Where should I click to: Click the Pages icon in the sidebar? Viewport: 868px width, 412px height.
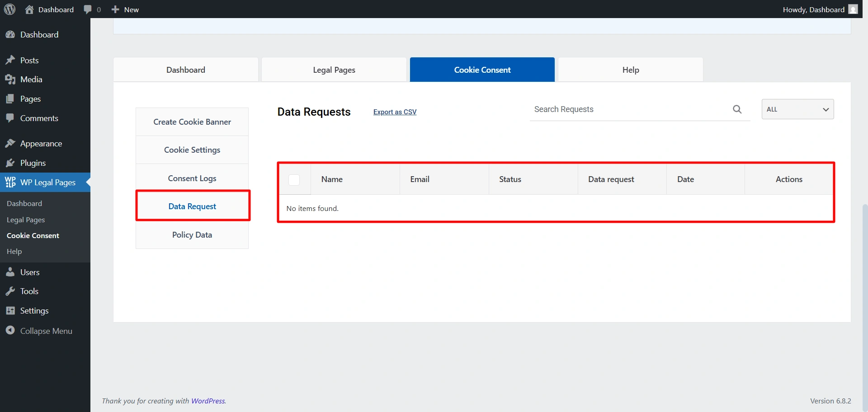pyautogui.click(x=10, y=98)
